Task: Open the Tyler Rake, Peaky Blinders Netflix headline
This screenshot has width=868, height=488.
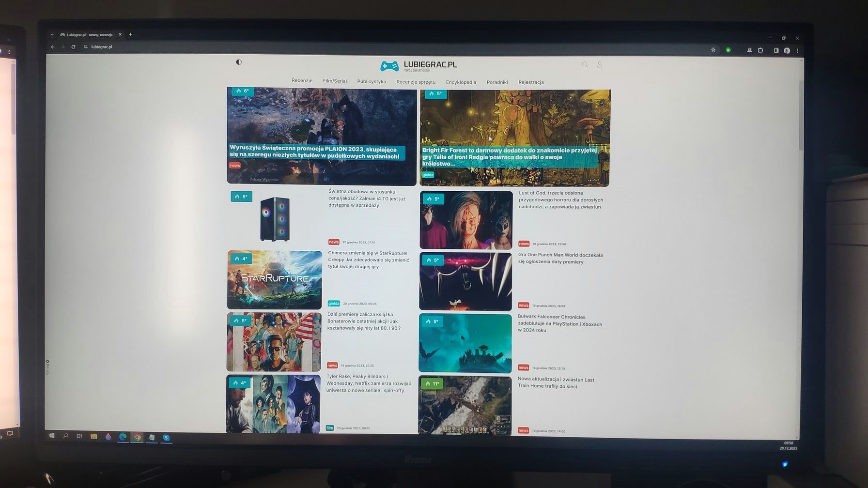Action: (x=369, y=383)
